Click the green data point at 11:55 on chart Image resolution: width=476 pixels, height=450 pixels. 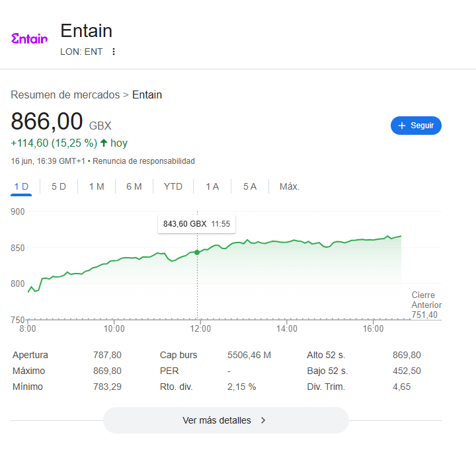coord(197,252)
